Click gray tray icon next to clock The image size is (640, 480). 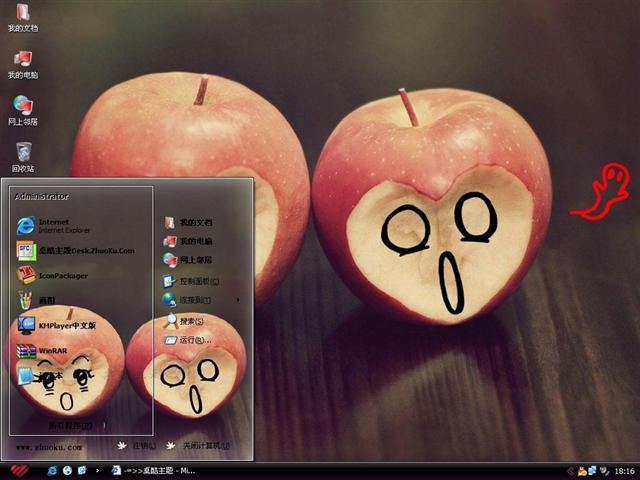click(x=603, y=471)
